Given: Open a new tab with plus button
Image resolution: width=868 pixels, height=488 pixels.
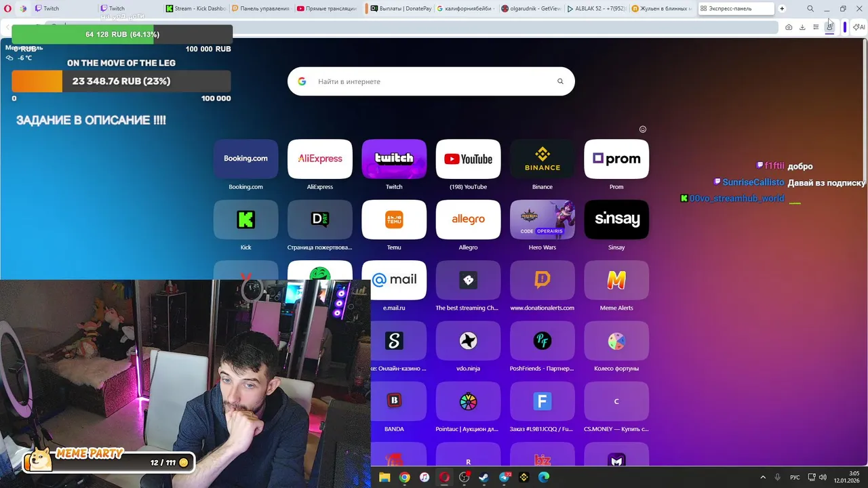Looking at the screenshot, I should 782,9.
